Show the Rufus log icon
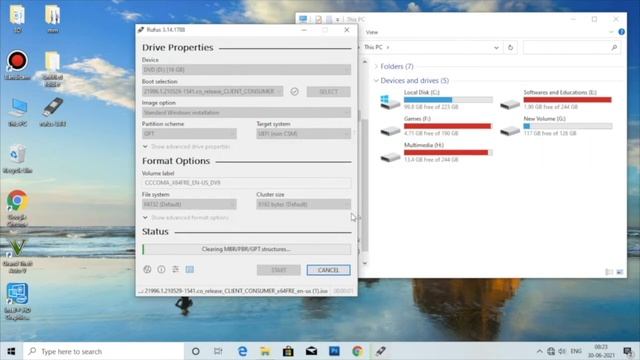Viewport: 640px width, 360px height. [x=190, y=269]
